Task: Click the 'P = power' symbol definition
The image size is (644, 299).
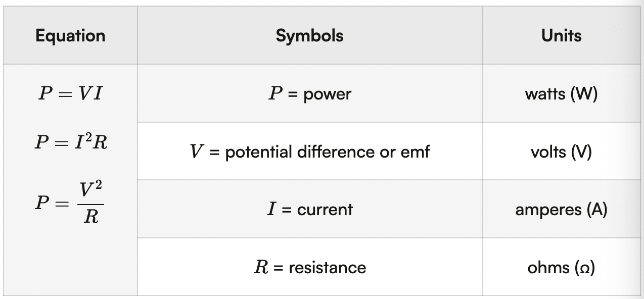Action: click(309, 94)
